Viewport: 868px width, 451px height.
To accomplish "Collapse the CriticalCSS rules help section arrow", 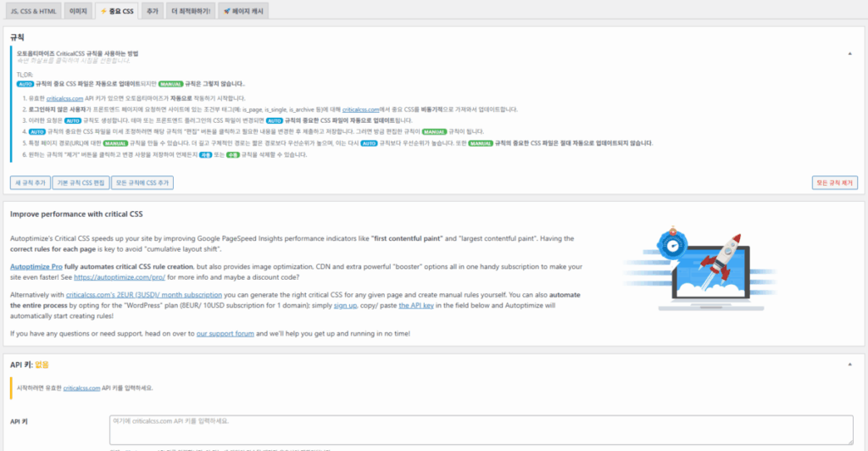I will (850, 53).
